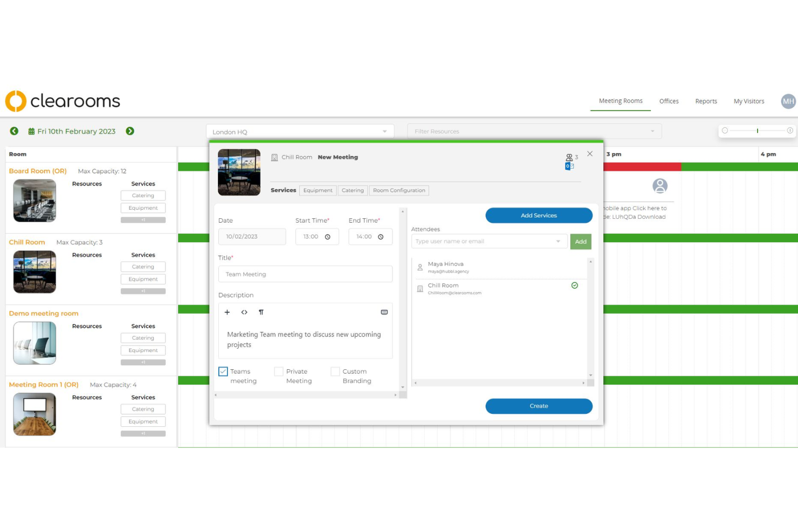This screenshot has width=798, height=532.
Task: Open the Reports menu in top navigation
Action: click(x=706, y=101)
